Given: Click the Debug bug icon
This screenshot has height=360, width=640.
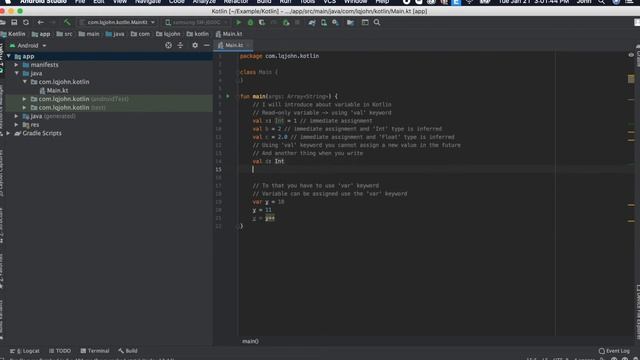Looking at the screenshot, I should [250, 22].
